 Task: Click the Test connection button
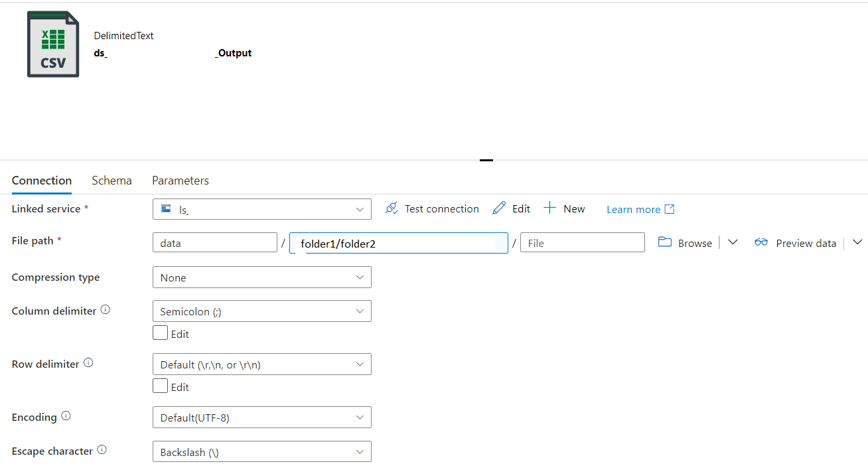point(432,208)
